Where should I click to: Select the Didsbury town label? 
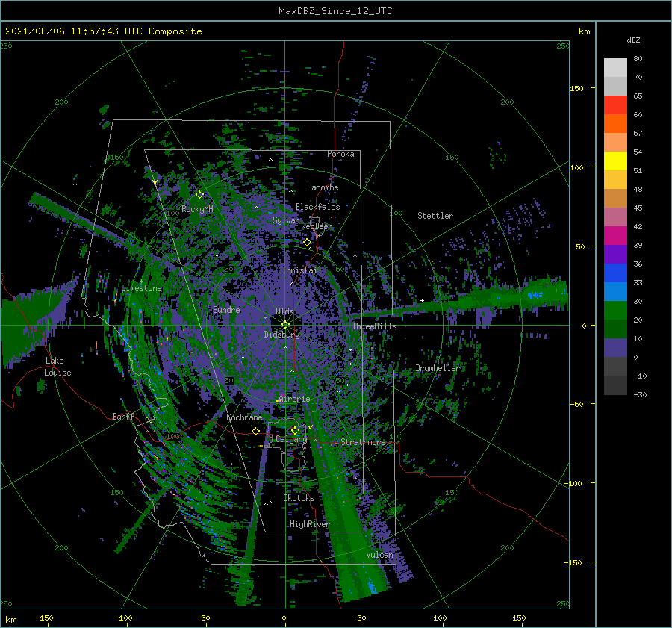281,335
